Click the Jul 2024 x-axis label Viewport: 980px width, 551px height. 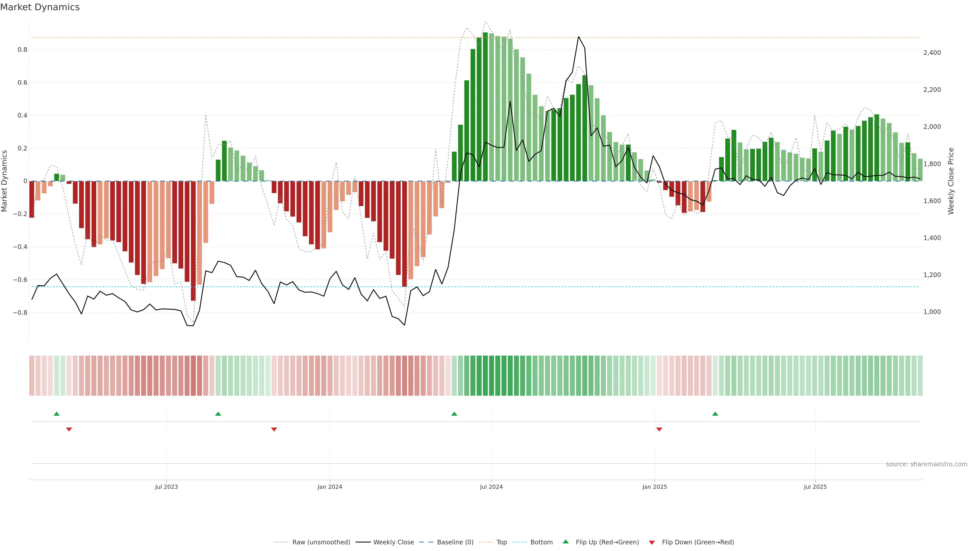(x=491, y=487)
